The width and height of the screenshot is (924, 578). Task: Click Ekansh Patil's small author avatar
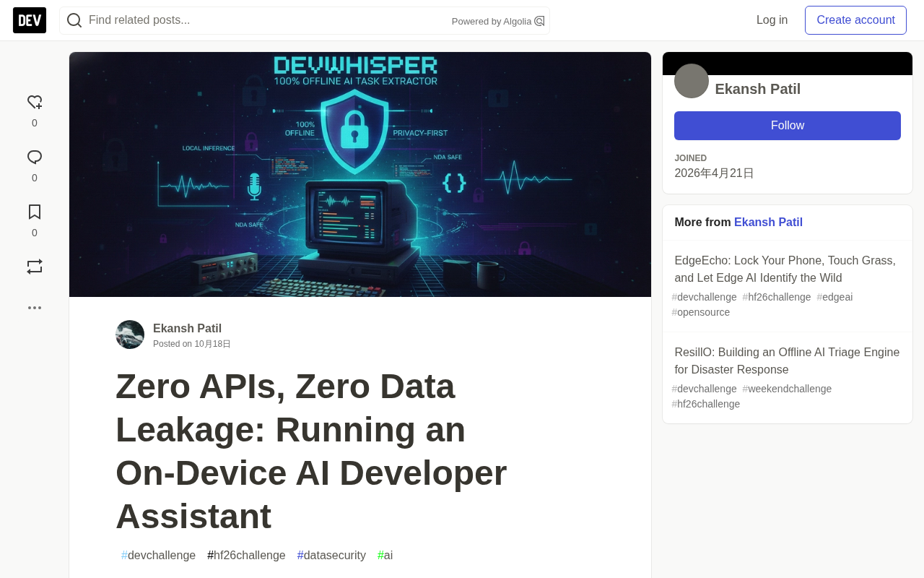130,335
